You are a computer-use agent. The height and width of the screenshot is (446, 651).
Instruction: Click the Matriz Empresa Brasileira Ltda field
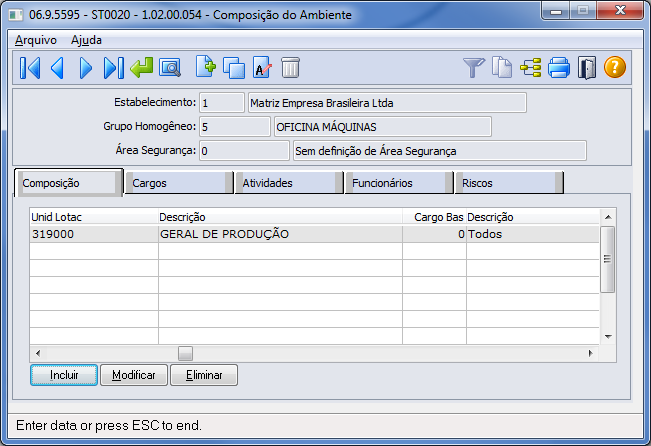pyautogui.click(x=387, y=103)
